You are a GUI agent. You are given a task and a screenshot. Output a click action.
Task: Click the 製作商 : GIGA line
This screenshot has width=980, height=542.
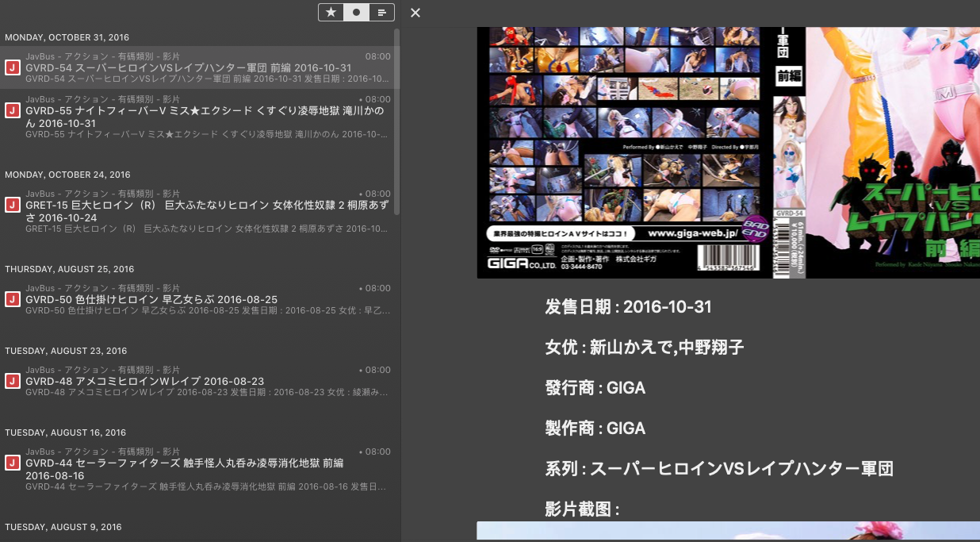pyautogui.click(x=595, y=429)
